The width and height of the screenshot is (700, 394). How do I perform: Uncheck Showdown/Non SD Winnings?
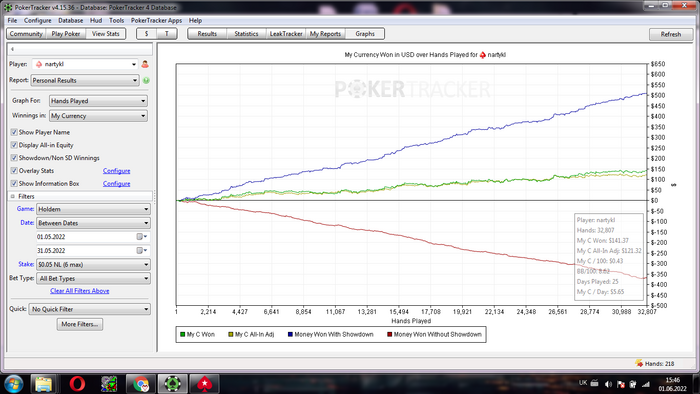coord(14,158)
